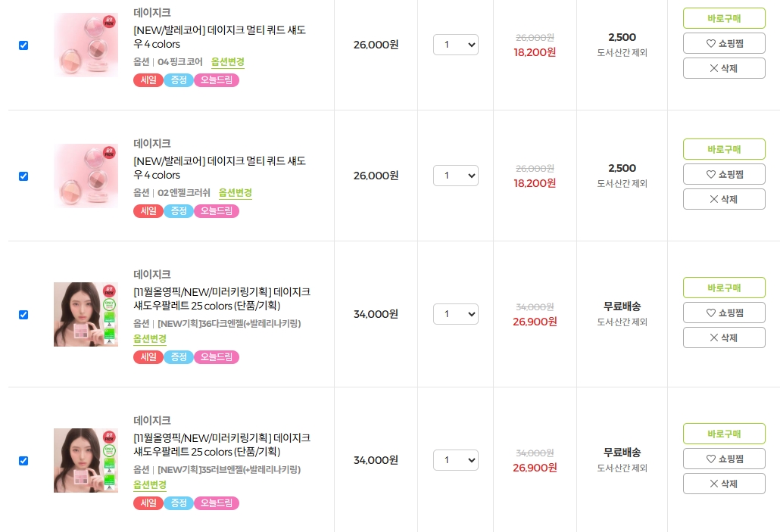Open quantity dropdown for 04 핑크코어 item
This screenshot has height=532, width=780.
(456, 45)
